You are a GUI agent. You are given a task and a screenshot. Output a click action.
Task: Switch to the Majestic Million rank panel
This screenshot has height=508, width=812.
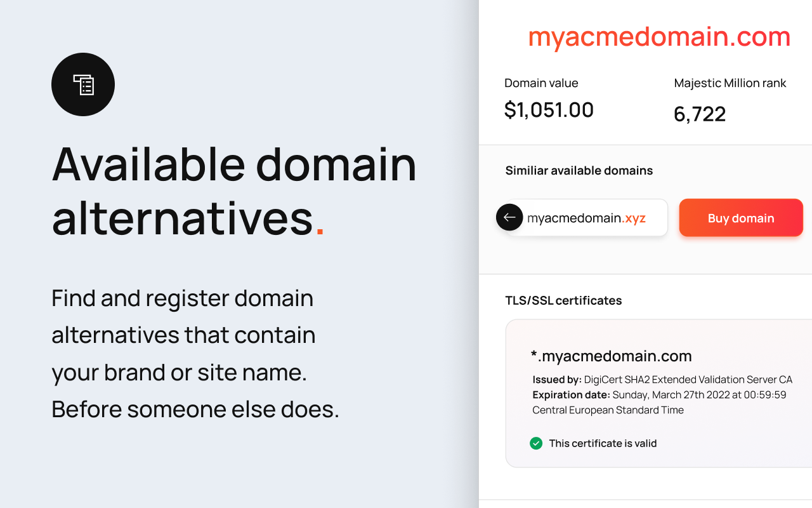point(730,83)
